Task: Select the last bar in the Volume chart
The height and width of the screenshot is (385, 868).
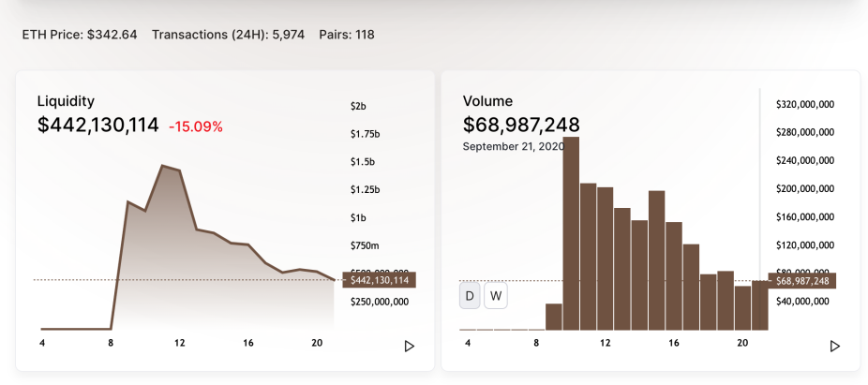Action: coord(760,305)
